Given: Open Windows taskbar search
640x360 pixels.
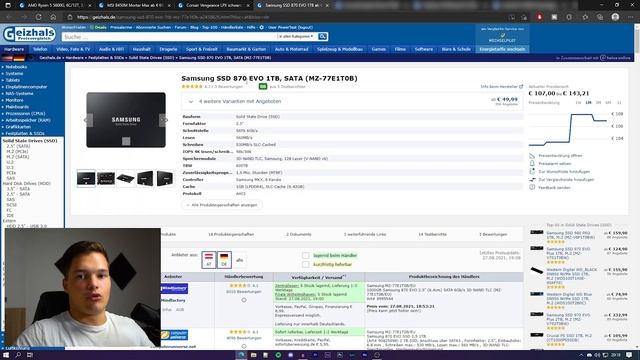Looking at the screenshot, I should 18,355.
